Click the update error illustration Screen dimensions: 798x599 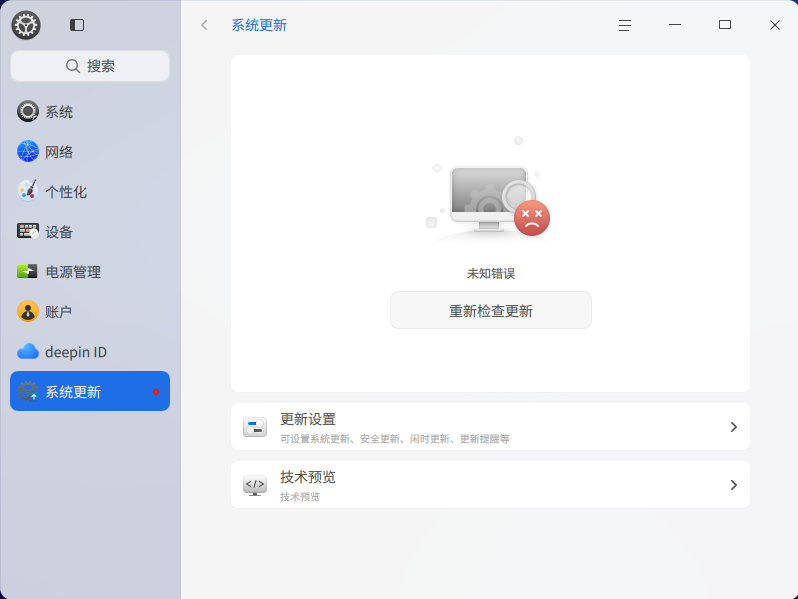pos(489,189)
